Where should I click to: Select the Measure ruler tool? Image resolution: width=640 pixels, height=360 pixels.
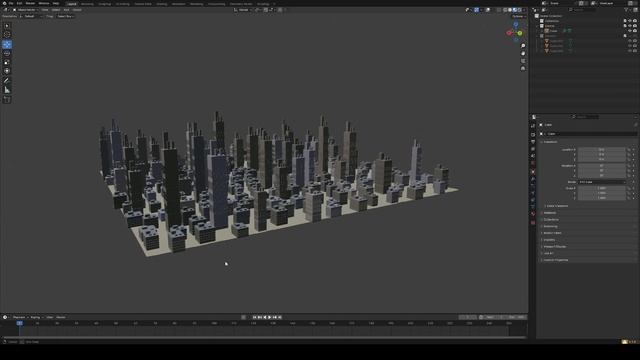(7, 90)
